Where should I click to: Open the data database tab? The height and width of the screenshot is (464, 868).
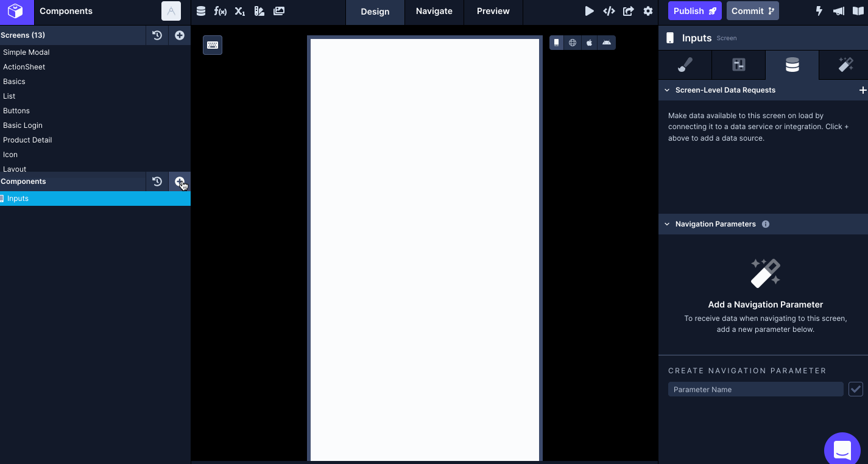tap(792, 65)
